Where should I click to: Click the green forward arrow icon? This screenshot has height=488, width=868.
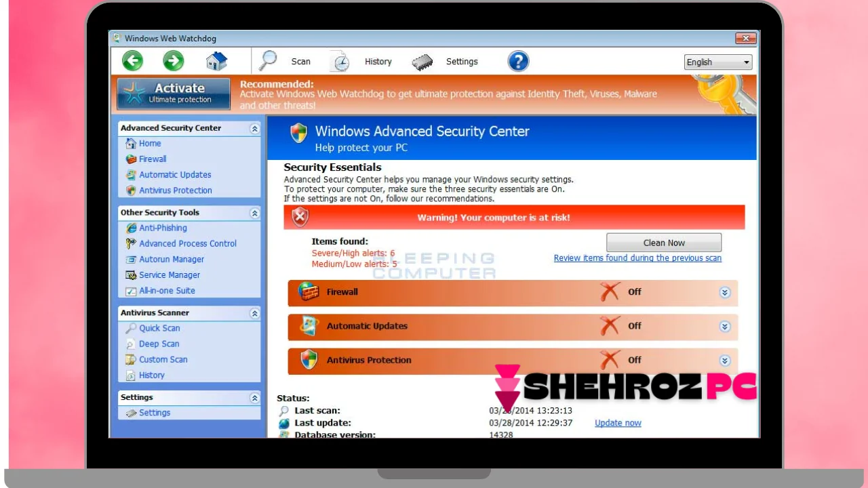[x=174, y=61]
